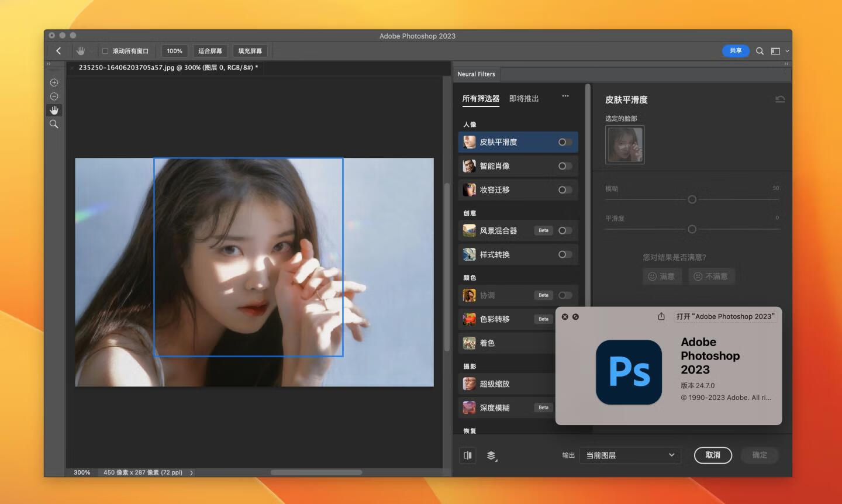Switch to the 所有筛选器 tab
This screenshot has width=842, height=504.
[x=481, y=99]
